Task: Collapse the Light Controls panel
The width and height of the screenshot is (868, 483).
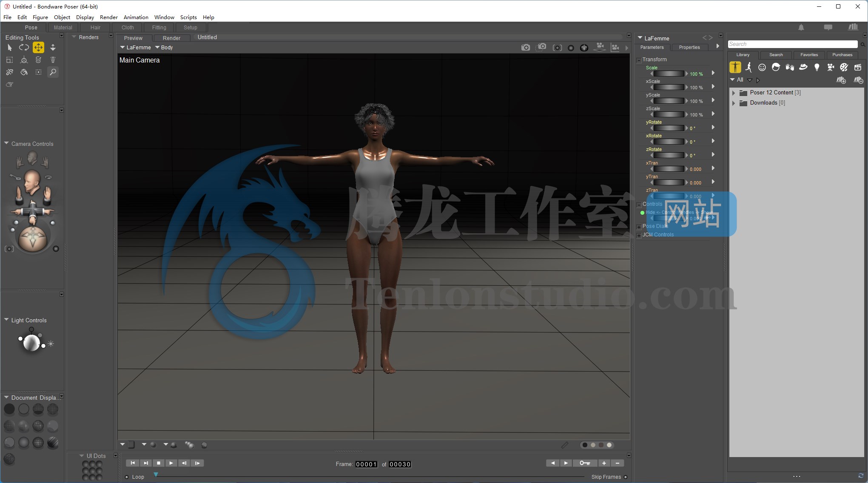Action: [6, 320]
